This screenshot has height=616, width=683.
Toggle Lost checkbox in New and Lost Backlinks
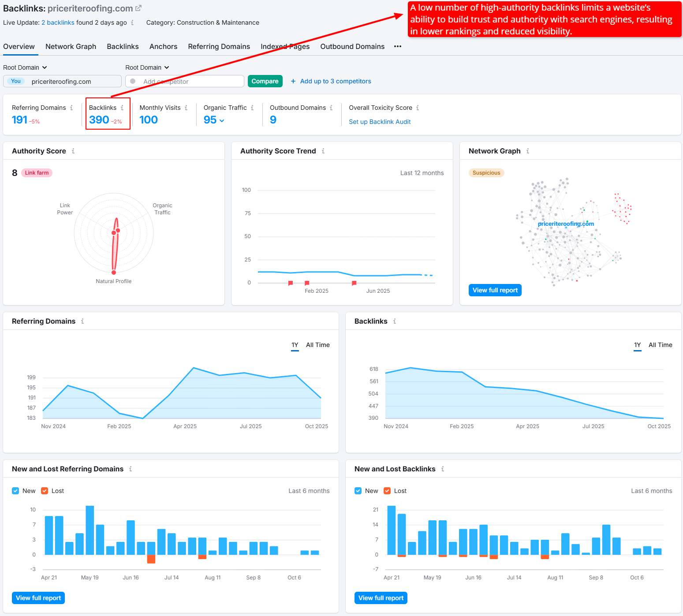coord(387,491)
